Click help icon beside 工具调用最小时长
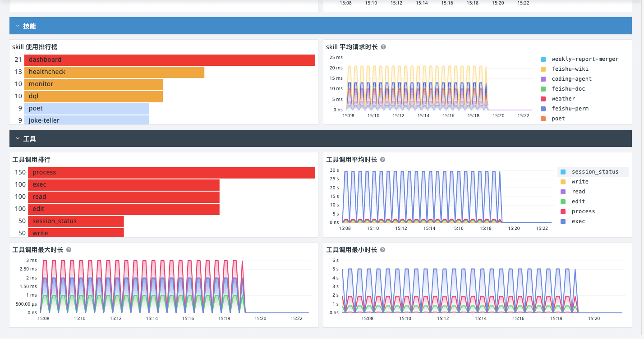The image size is (644, 339). (x=383, y=250)
